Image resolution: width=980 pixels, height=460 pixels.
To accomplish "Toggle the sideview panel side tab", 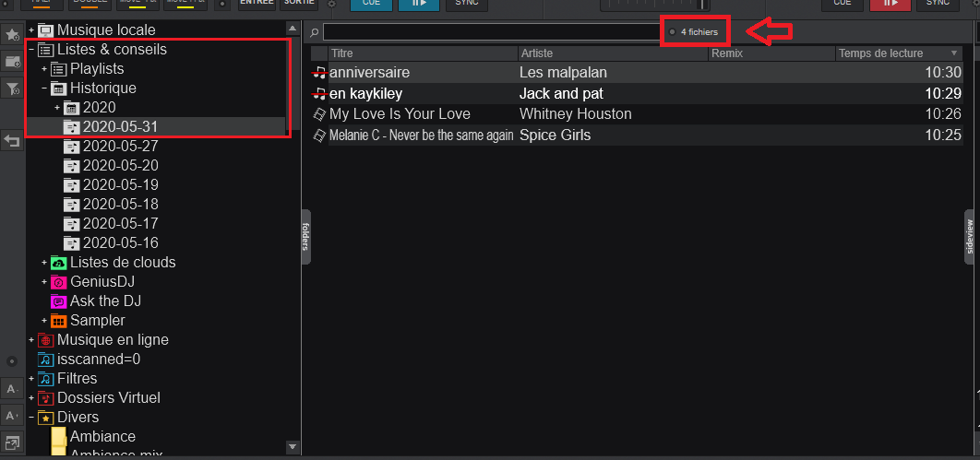I will [x=970, y=237].
